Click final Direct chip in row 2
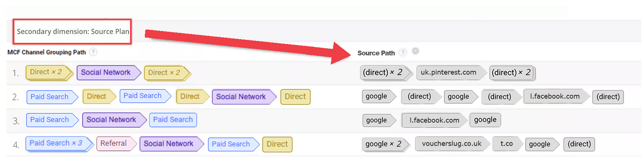This screenshot has height=161, width=644. [295, 97]
